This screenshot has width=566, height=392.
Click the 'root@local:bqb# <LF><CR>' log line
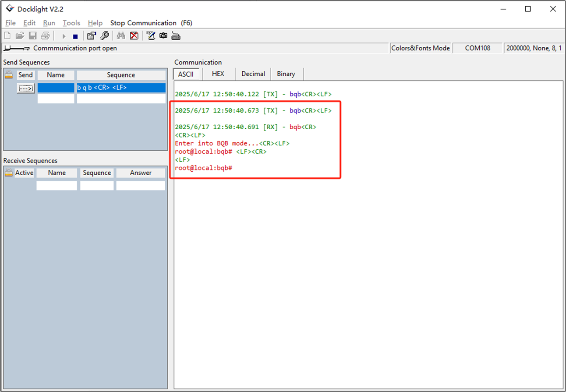coord(221,152)
